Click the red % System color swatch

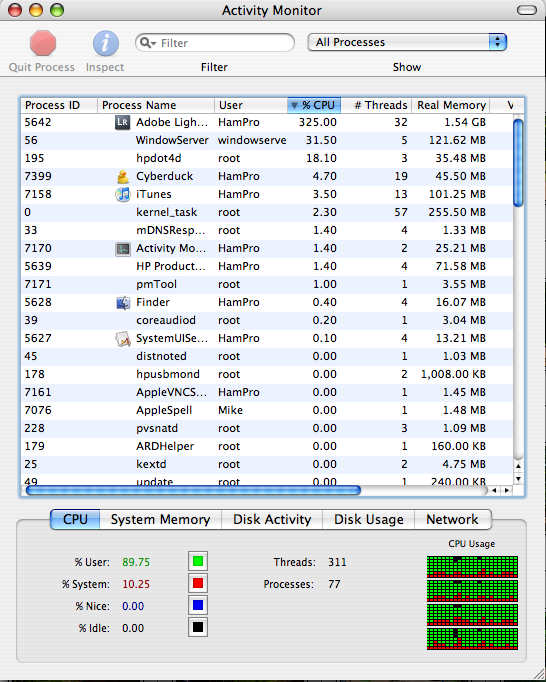tap(198, 583)
